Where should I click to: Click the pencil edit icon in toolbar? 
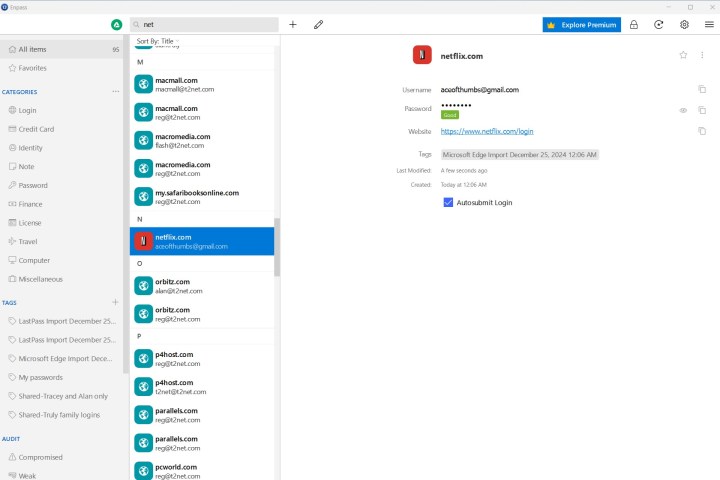click(x=319, y=24)
